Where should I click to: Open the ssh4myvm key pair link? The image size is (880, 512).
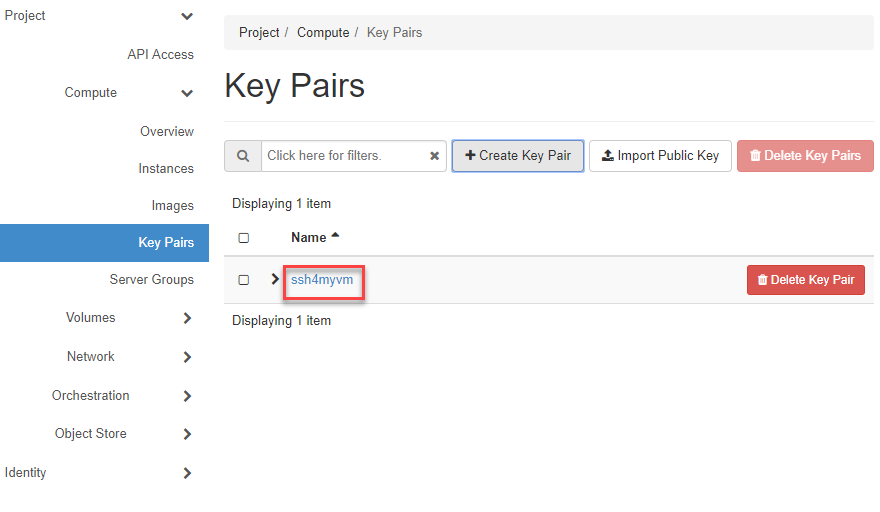pyautogui.click(x=322, y=280)
